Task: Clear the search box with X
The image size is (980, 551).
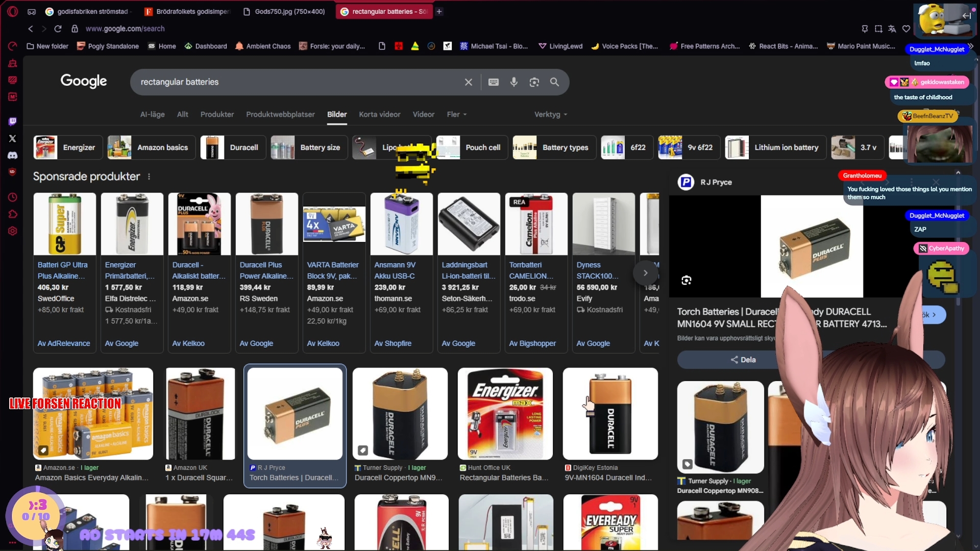Action: pyautogui.click(x=468, y=82)
